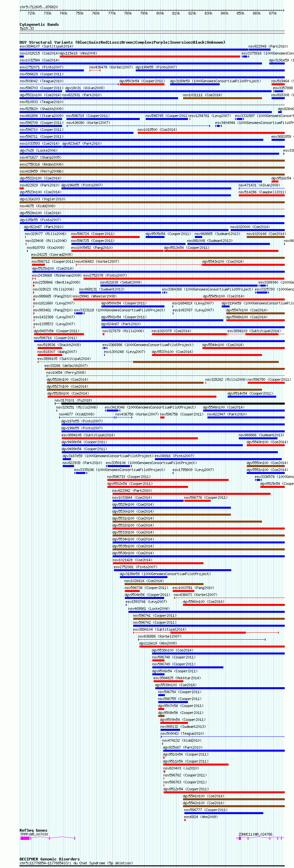Image resolution: width=294 pixels, height=868 pixels.
Task: Click nsv596777 (Cooper2011) label
Action: coord(206,810)
